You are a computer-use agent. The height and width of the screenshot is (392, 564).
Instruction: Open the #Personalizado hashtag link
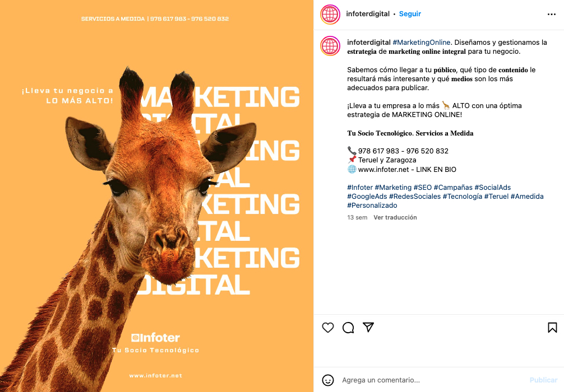pos(372,206)
